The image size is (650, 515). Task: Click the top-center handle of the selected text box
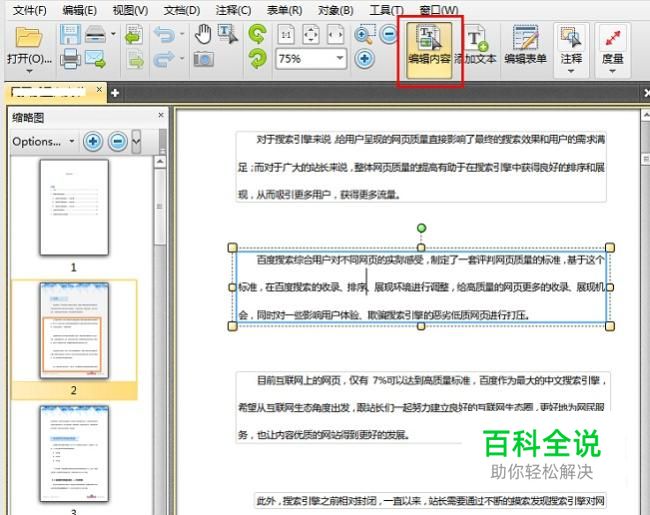click(421, 248)
